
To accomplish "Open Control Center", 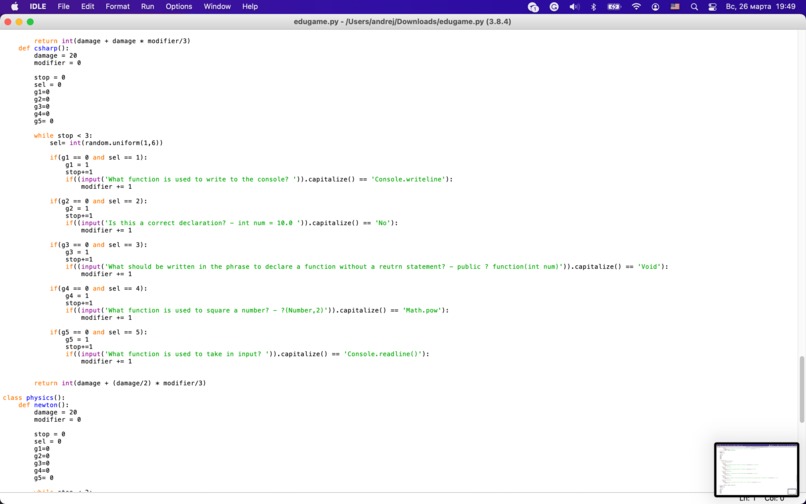I will [712, 7].
